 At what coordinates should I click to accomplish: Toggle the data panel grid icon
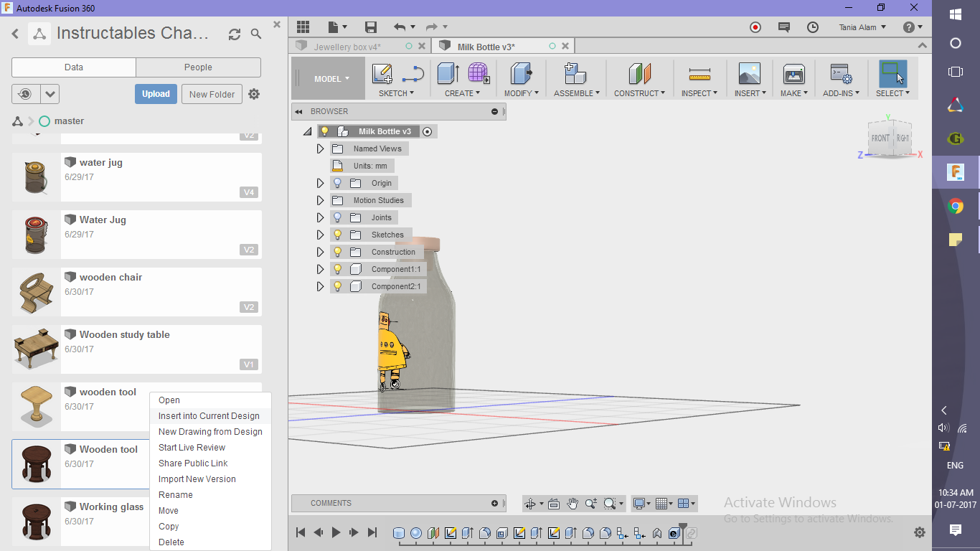[303, 27]
